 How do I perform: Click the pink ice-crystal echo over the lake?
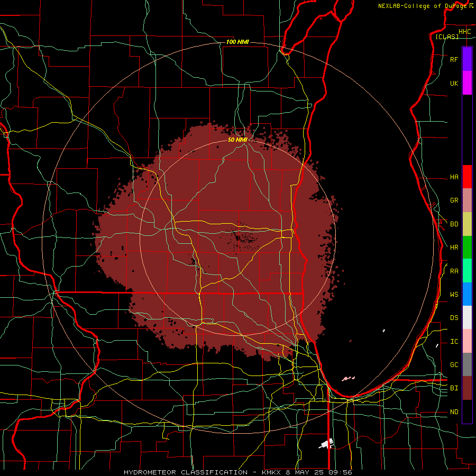349,379
